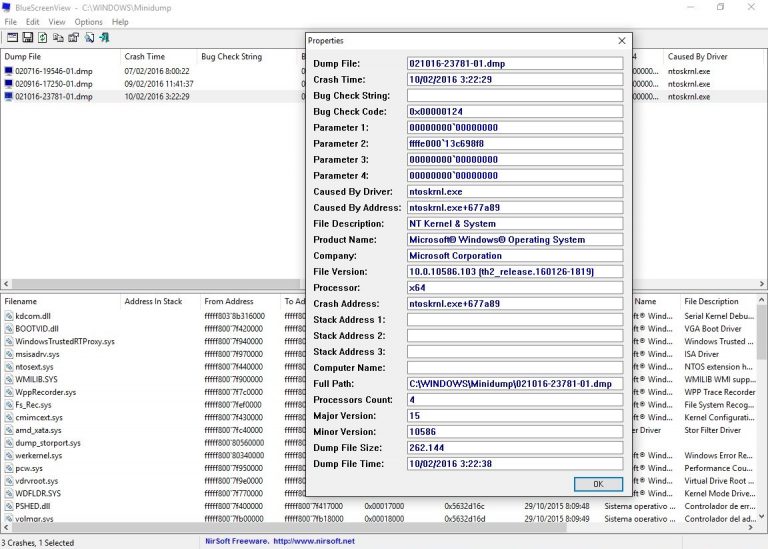
Task: Click the Find toolbar icon
Action: click(89, 38)
